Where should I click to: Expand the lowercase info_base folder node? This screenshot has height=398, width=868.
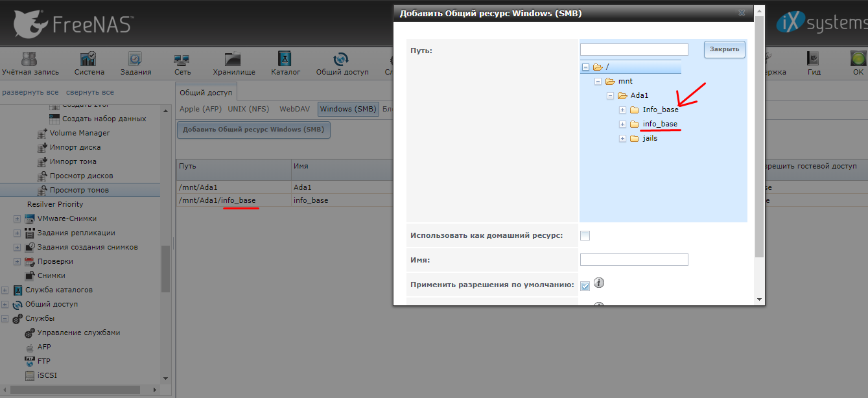coord(622,124)
